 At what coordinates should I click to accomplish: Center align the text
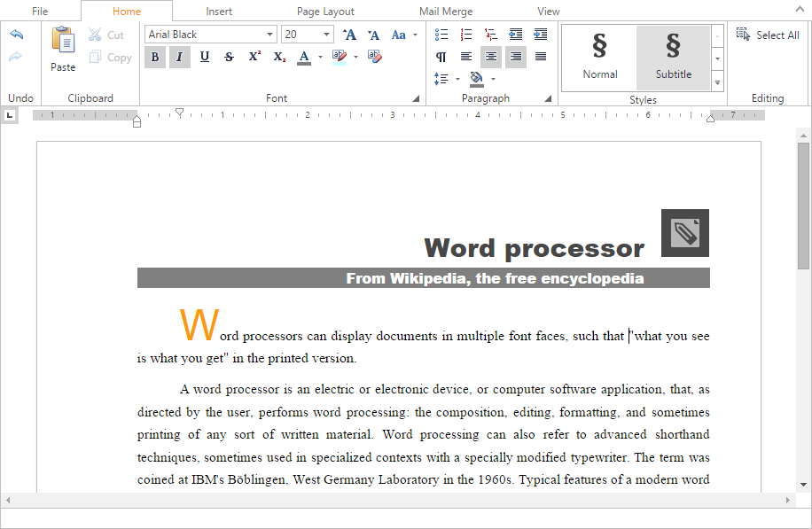(491, 57)
